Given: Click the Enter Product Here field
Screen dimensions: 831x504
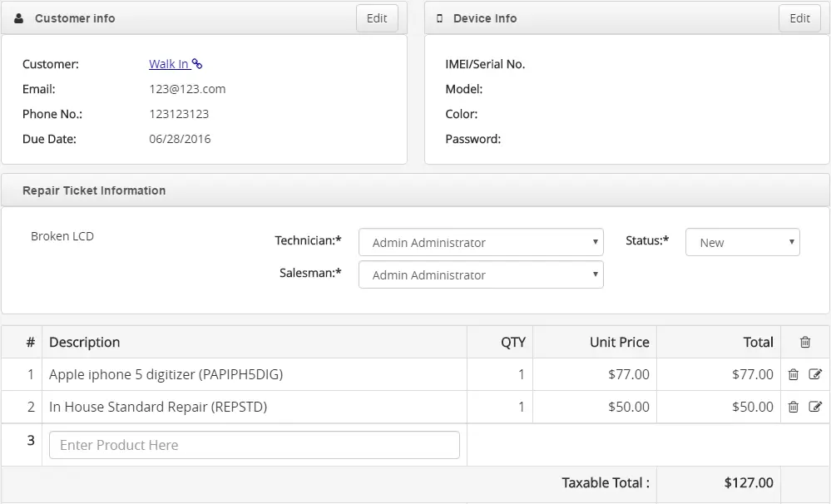Looking at the screenshot, I should (254, 444).
